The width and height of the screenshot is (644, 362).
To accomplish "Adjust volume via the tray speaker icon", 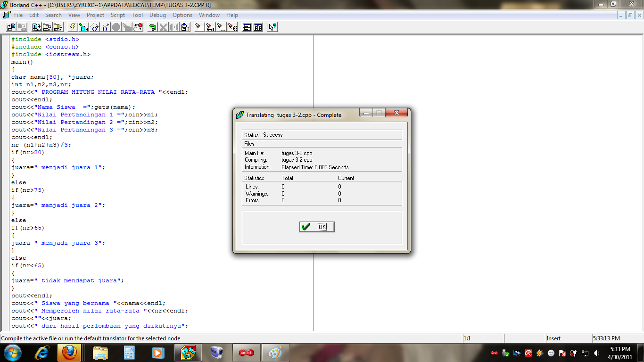I will [596, 353].
